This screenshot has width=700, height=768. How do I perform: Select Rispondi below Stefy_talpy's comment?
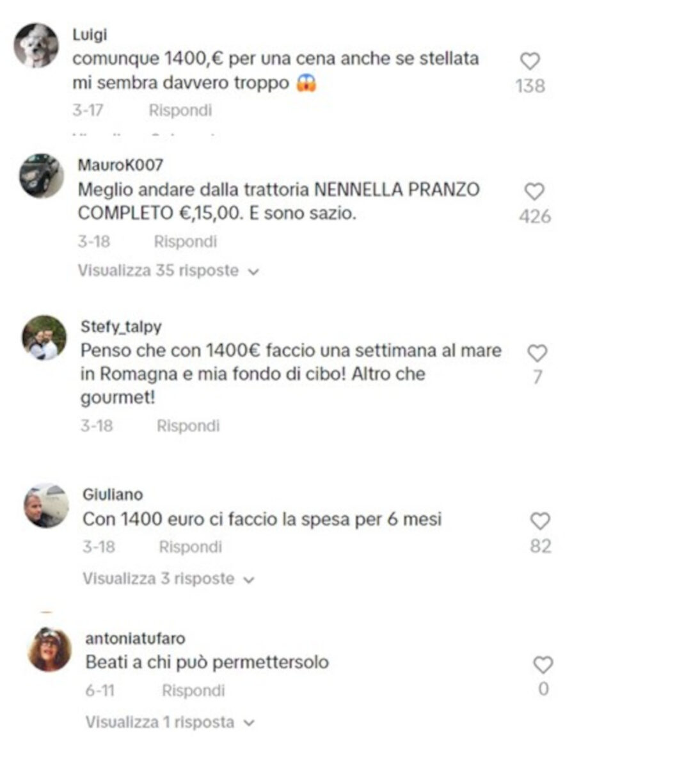pos(188,426)
